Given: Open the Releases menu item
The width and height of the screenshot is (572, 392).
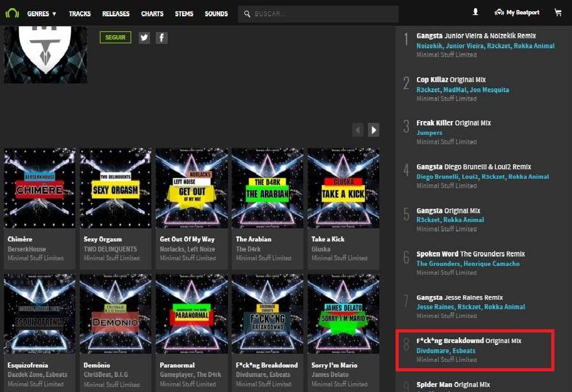Looking at the screenshot, I should [x=116, y=14].
